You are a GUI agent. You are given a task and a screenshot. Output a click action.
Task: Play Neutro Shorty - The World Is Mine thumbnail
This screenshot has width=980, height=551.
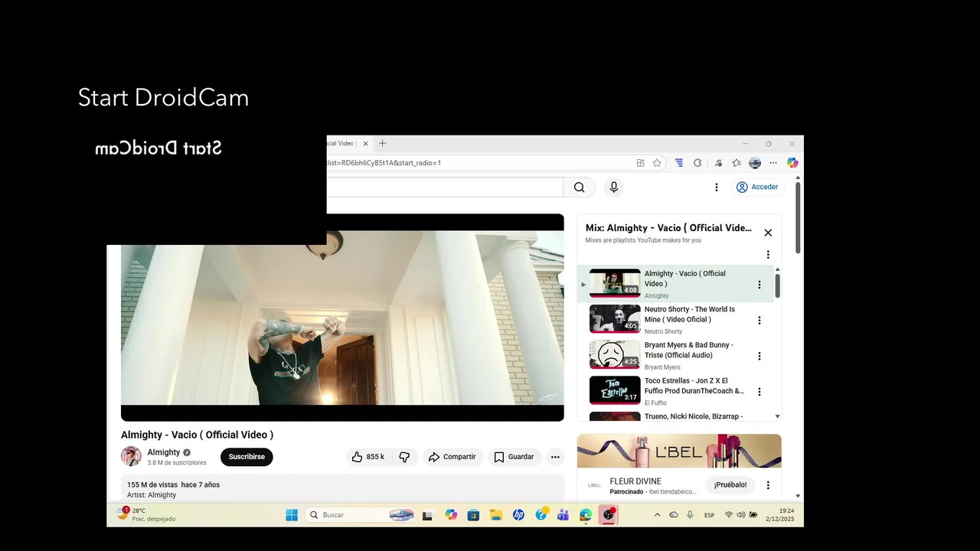click(615, 319)
